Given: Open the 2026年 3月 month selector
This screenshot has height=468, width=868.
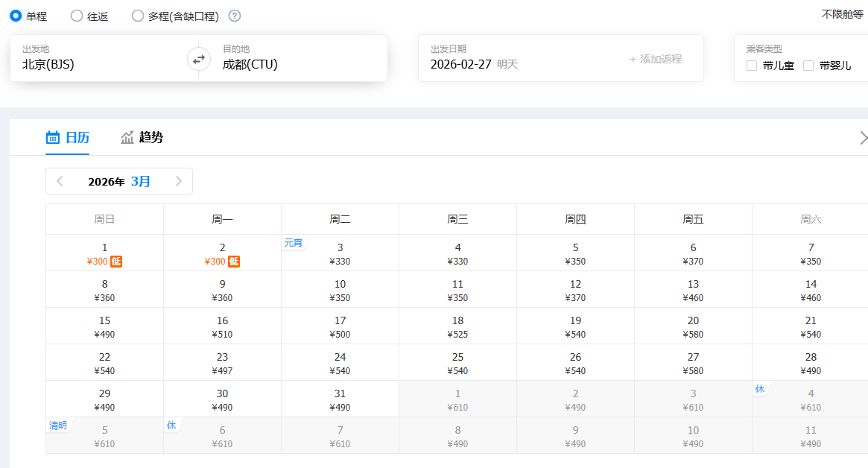Looking at the screenshot, I should click(119, 181).
